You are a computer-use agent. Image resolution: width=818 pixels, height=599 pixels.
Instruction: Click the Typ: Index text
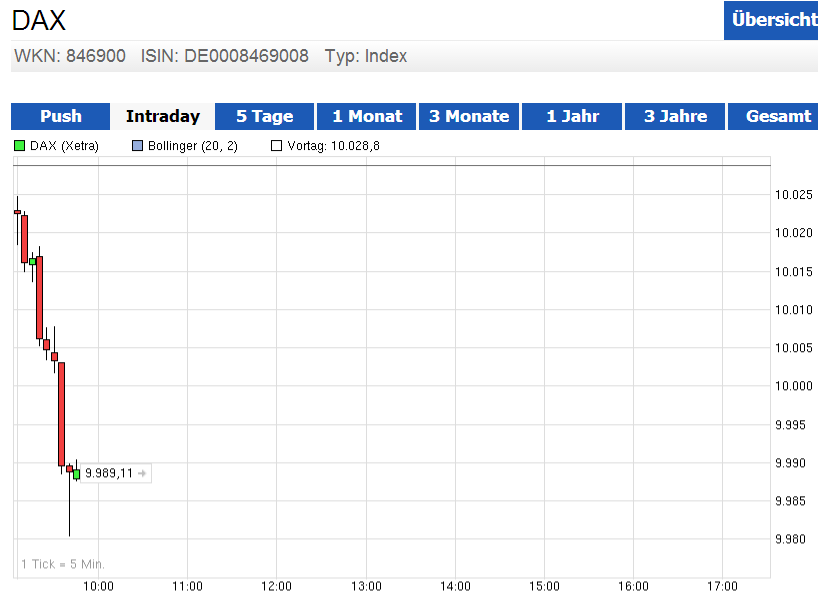(366, 56)
